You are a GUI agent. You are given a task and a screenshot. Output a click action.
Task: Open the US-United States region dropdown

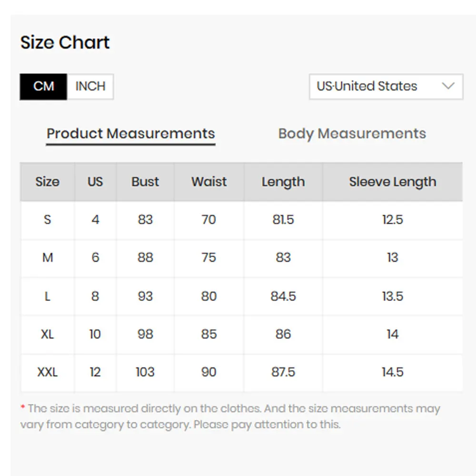(386, 87)
